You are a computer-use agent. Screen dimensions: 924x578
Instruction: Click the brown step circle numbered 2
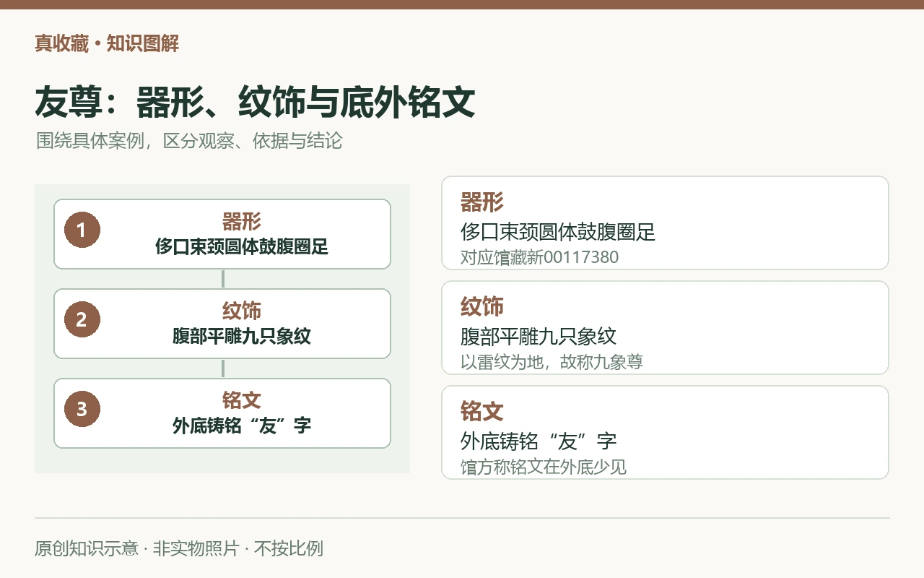click(x=82, y=319)
